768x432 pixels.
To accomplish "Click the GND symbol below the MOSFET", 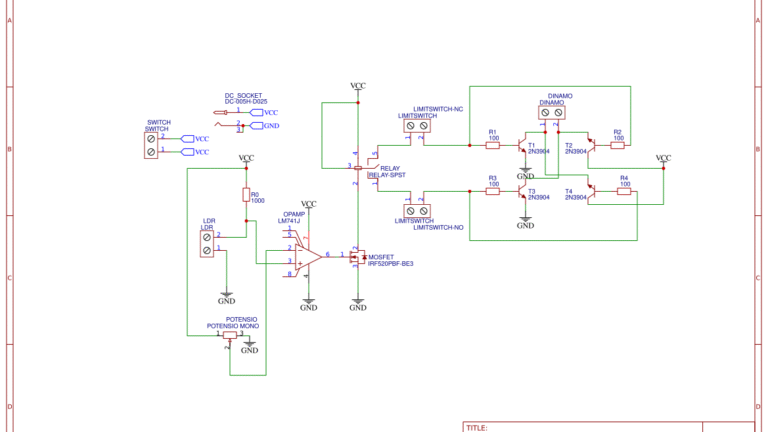I will point(358,300).
